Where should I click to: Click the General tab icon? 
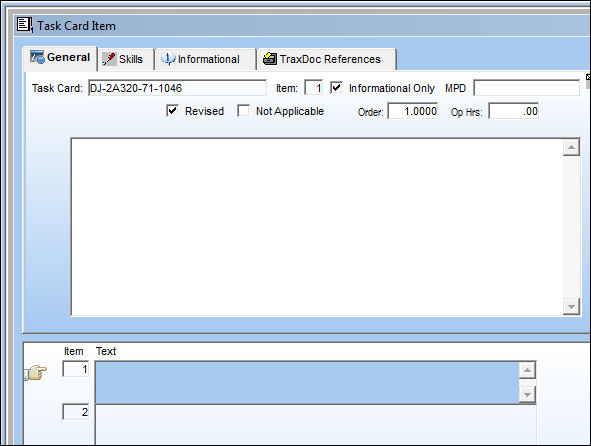pyautogui.click(x=37, y=57)
